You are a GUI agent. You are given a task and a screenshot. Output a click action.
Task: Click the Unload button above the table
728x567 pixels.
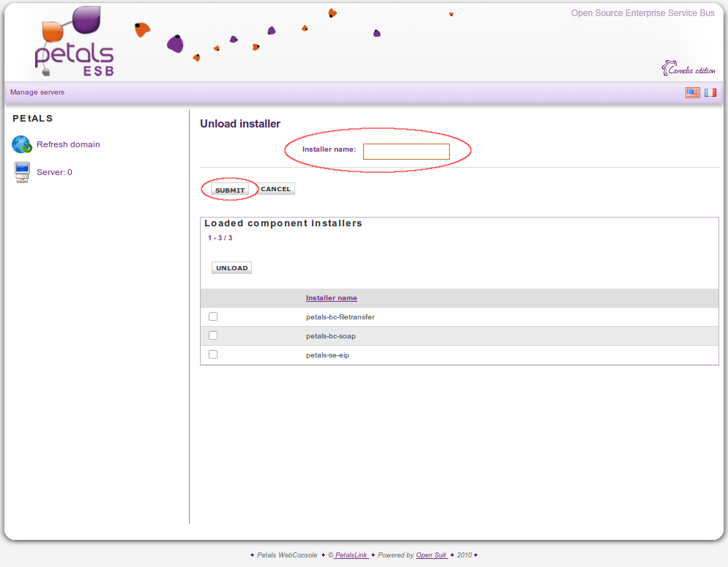pyautogui.click(x=231, y=268)
